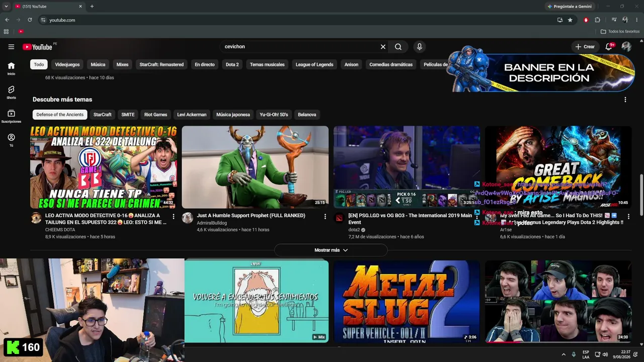
Task: Open the Chrome extensions puzzle icon
Action: pyautogui.click(x=597, y=20)
